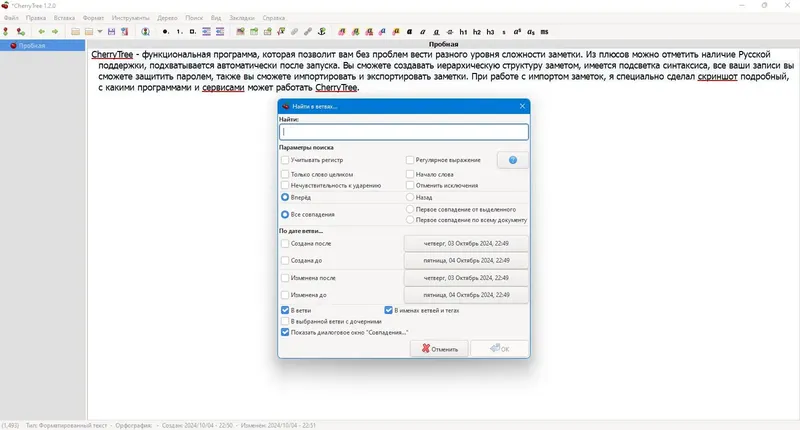Viewport: 800px width, 430px height.
Task: Apply bold text formatting
Action: click(409, 32)
